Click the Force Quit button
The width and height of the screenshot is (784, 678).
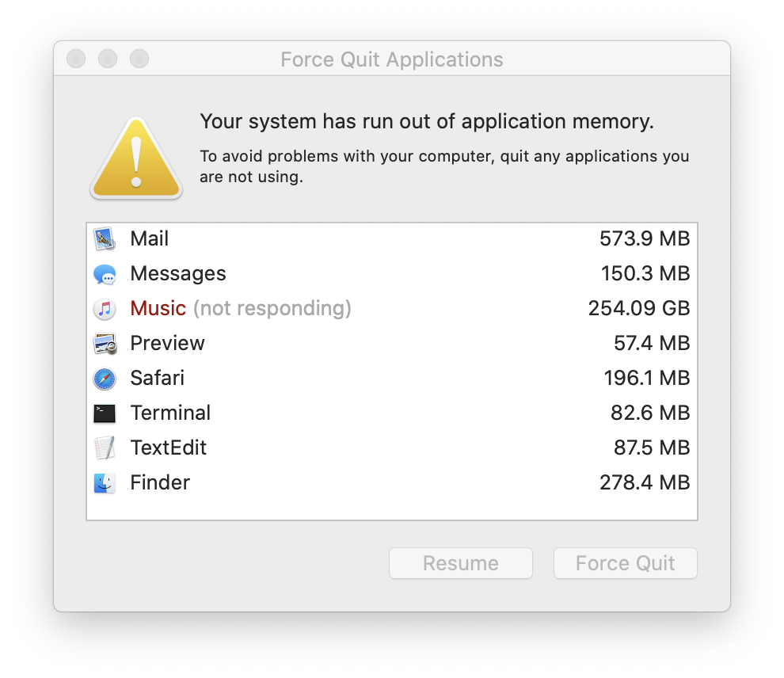click(625, 563)
